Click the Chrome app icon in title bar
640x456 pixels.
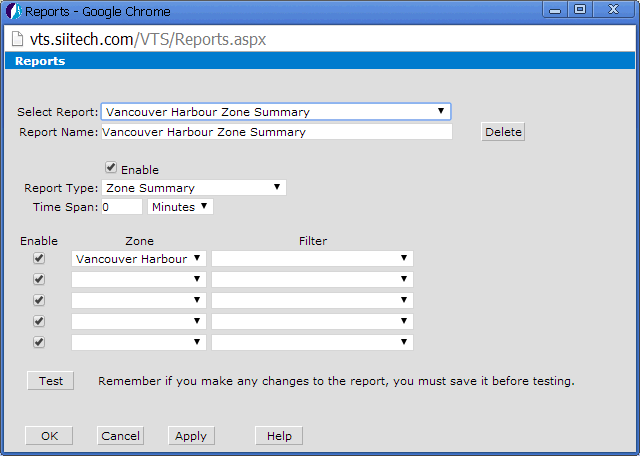point(12,12)
